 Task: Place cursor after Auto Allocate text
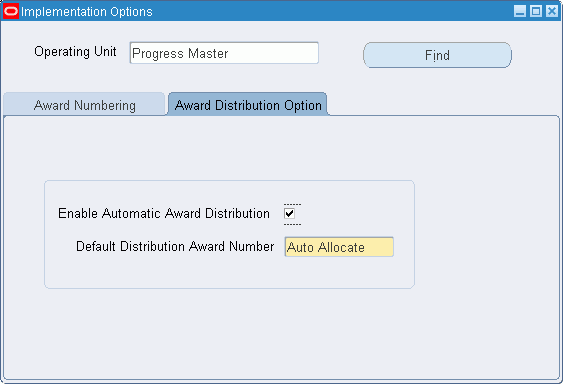tap(366, 247)
